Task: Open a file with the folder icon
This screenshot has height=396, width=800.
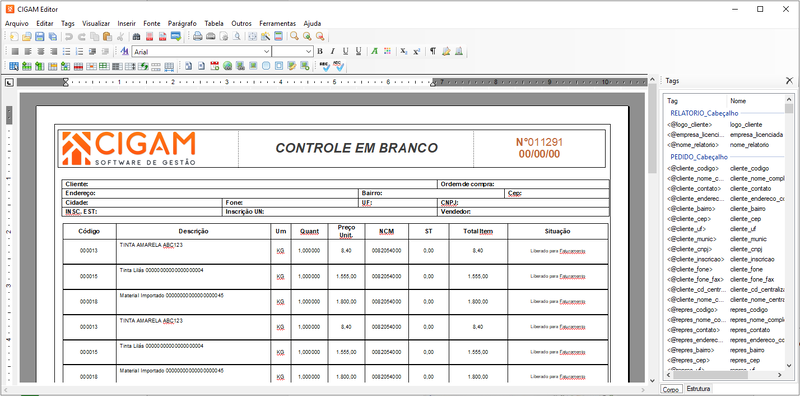Action: click(27, 36)
